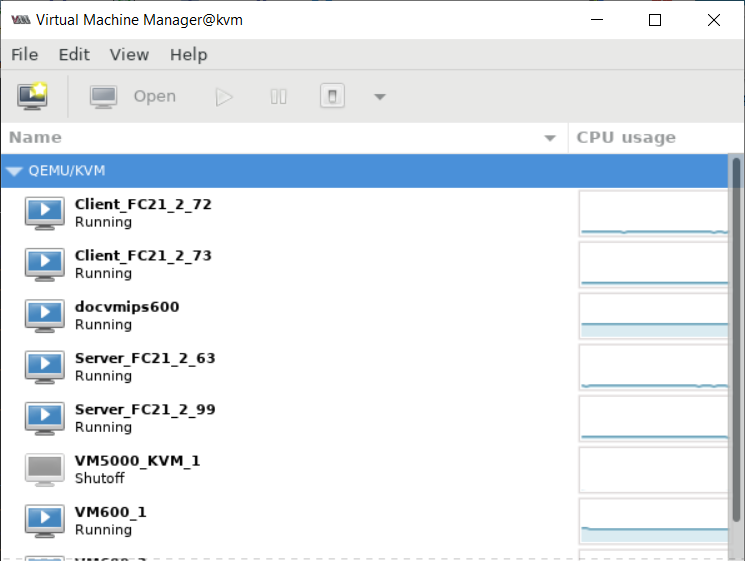Click the Run virtual machine play button
This screenshot has width=745, height=561.
tap(224, 97)
